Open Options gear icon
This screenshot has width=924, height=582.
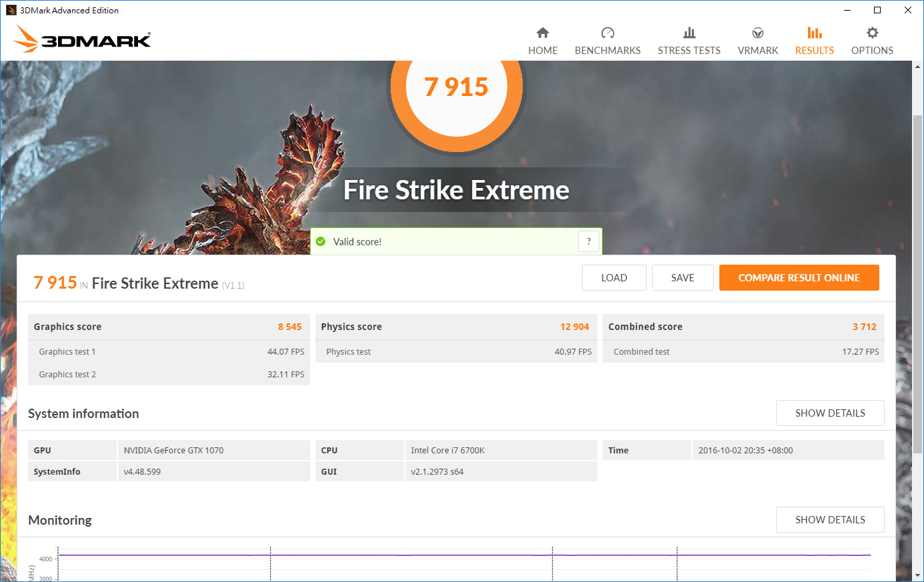[872, 33]
